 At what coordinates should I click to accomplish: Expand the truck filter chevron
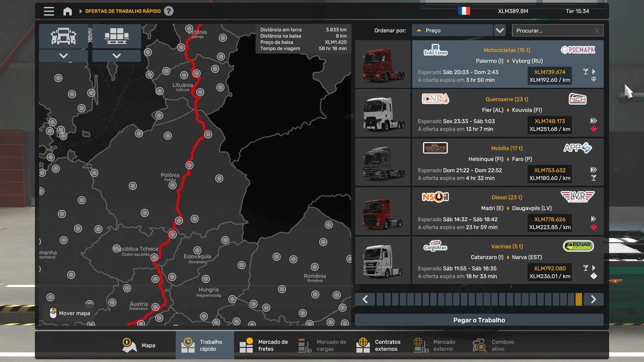pyautogui.click(x=63, y=56)
